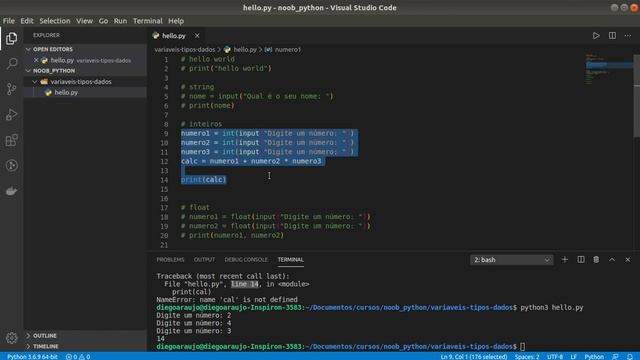
Task: Click line number 12 in gutter
Action: pos(164,161)
